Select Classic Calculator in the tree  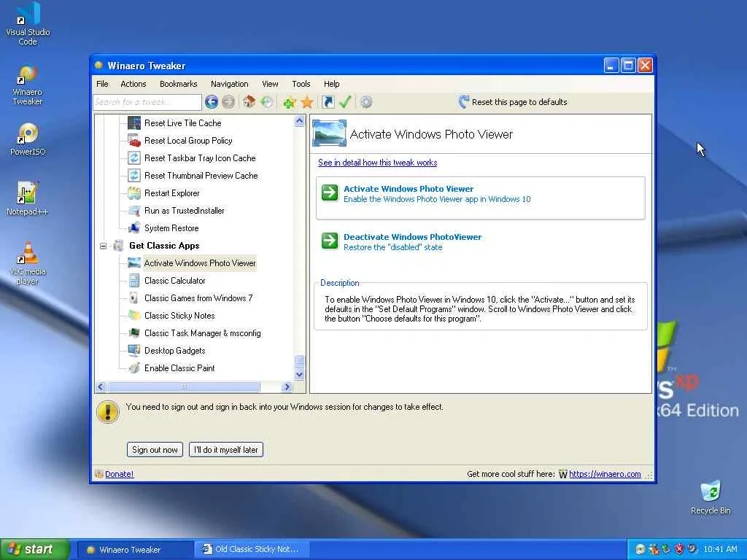(x=175, y=281)
